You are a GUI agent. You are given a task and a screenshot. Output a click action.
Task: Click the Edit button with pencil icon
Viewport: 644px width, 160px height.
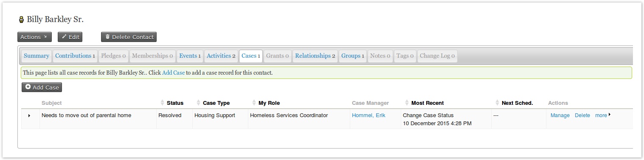[x=70, y=37]
